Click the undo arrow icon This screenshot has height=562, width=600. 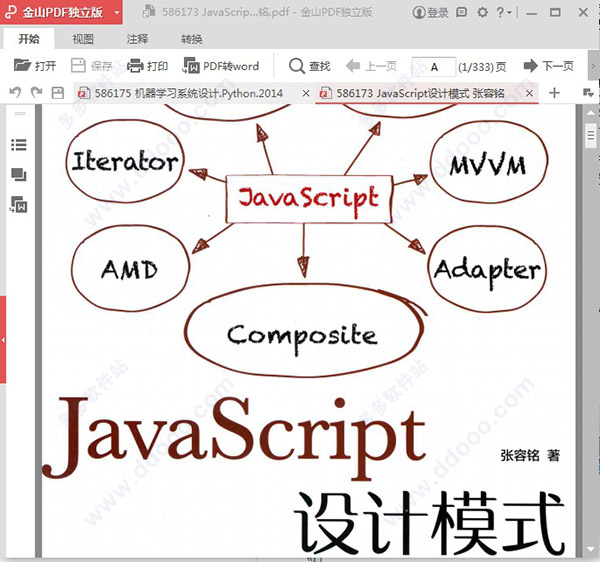point(15,93)
